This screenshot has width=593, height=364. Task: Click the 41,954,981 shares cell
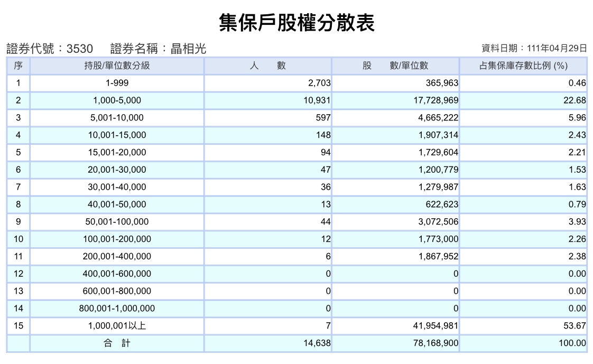coord(395,326)
